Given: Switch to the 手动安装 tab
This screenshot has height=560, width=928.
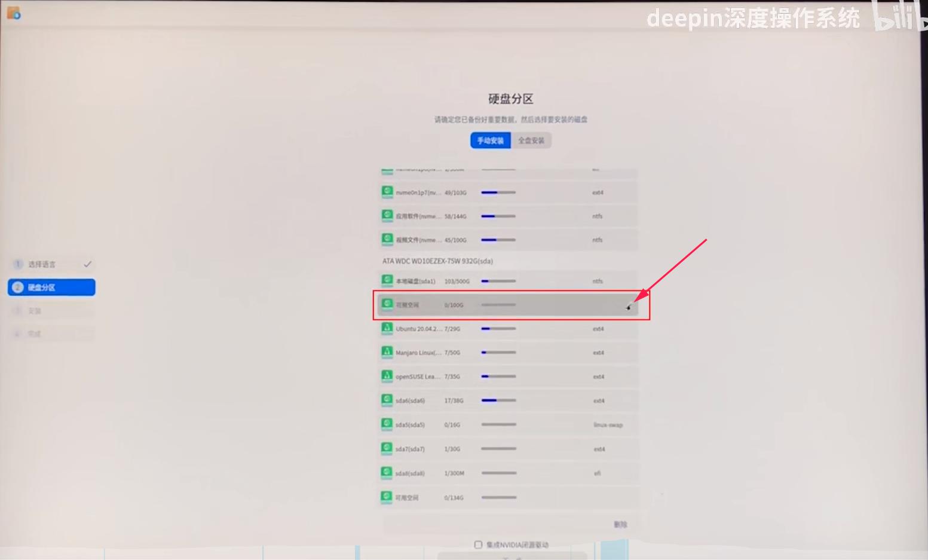Looking at the screenshot, I should pyautogui.click(x=490, y=140).
